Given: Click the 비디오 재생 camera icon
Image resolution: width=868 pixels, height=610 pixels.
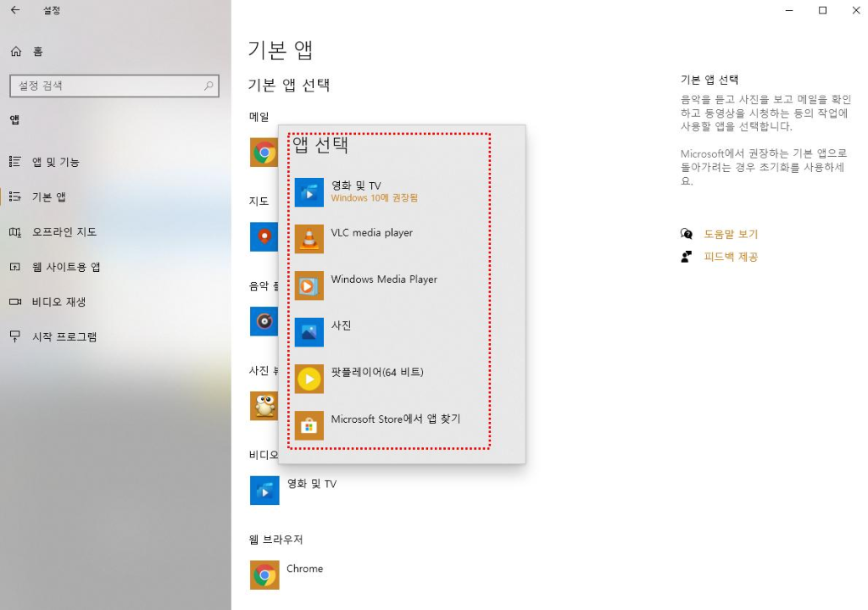Looking at the screenshot, I should [15, 302].
